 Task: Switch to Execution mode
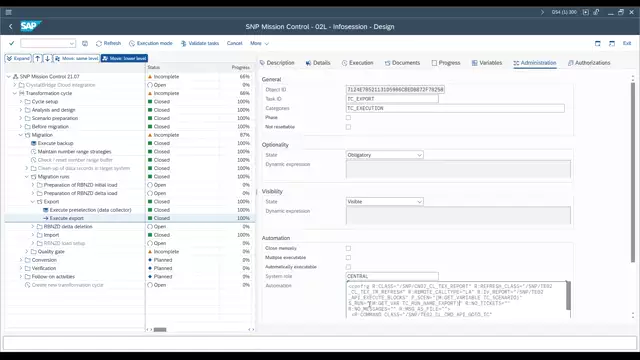(x=151, y=43)
